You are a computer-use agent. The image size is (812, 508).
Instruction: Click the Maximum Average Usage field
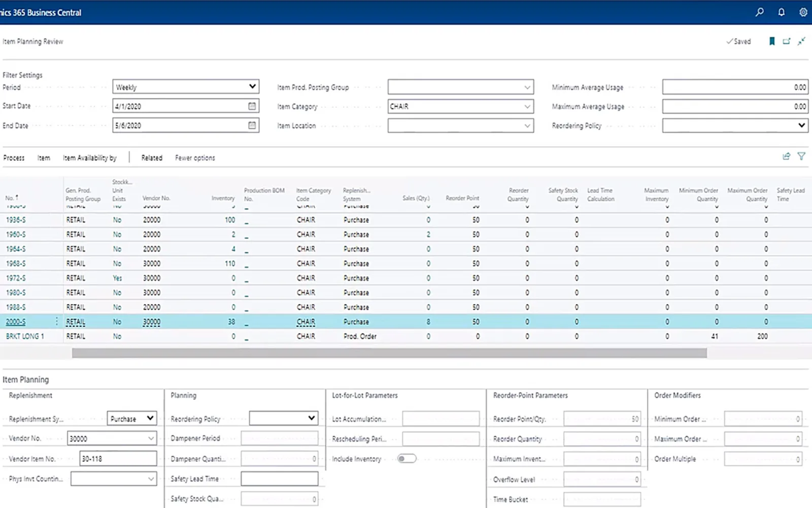point(735,106)
